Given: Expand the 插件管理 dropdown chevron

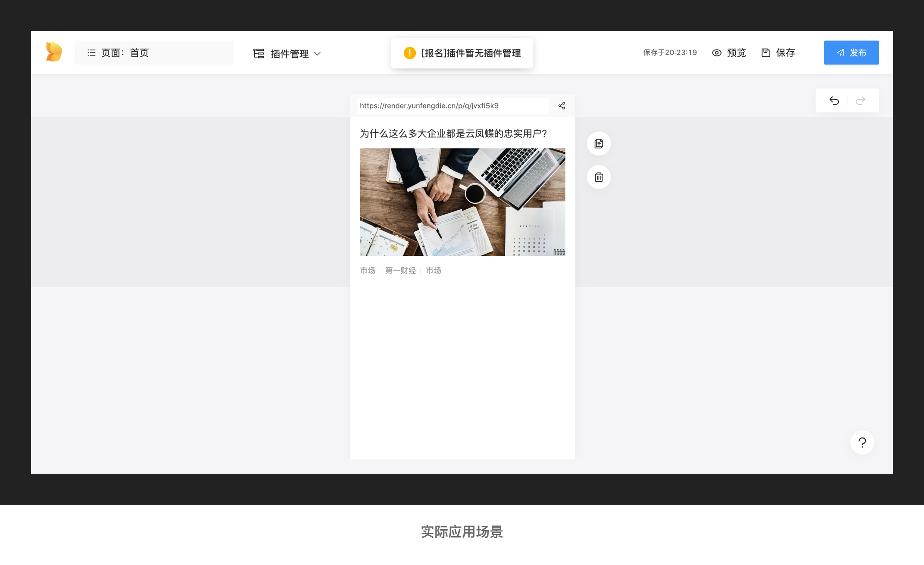Looking at the screenshot, I should click(318, 54).
